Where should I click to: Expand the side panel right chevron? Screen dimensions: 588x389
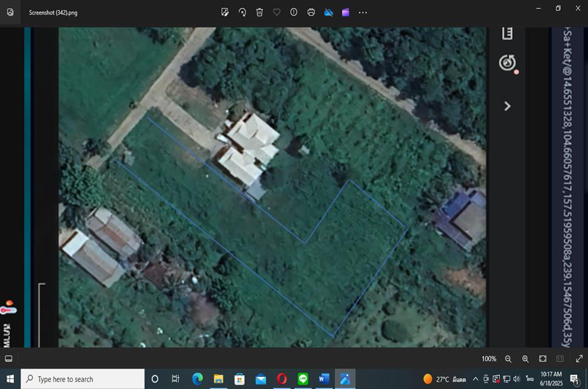[507, 106]
